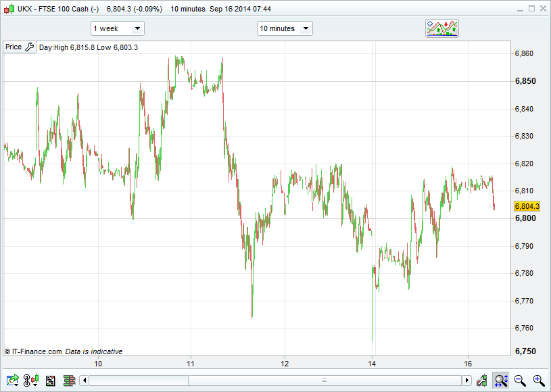The width and height of the screenshot is (551, 392).
Task: Click the list properties icon in bottom toolbar
Action: pyautogui.click(x=50, y=381)
